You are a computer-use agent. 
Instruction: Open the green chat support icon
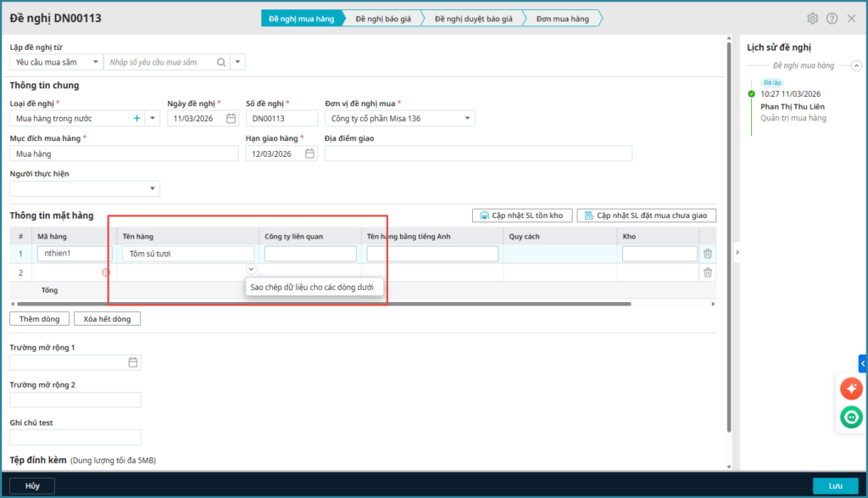[x=850, y=417]
